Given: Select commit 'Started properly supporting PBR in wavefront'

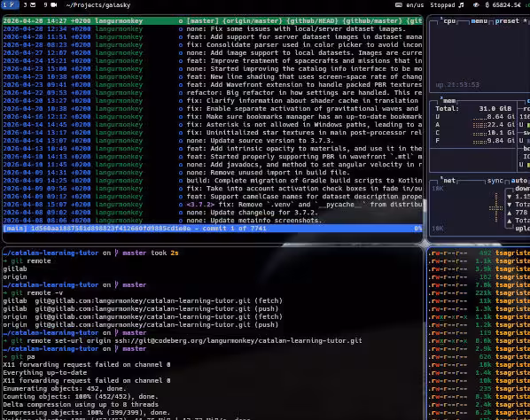Looking at the screenshot, I should 213,157.
